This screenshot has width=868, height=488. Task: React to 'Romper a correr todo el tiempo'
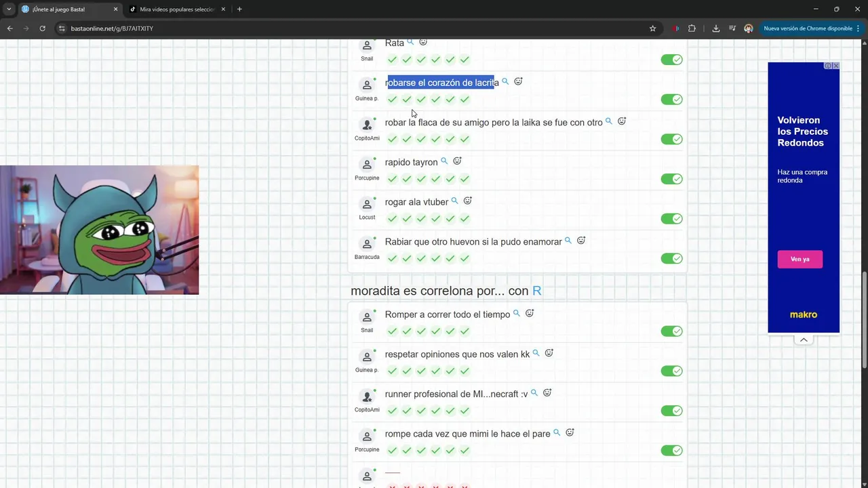(x=530, y=314)
